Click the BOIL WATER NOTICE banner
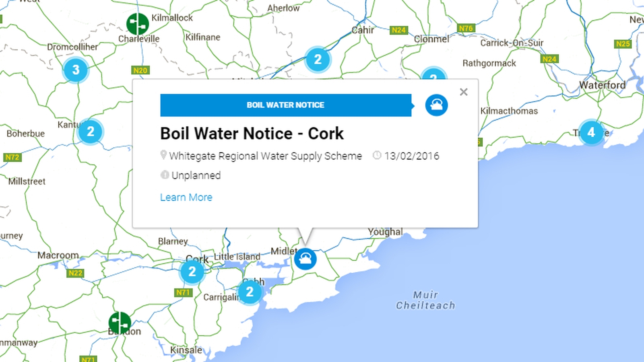The image size is (644, 362). click(x=285, y=105)
